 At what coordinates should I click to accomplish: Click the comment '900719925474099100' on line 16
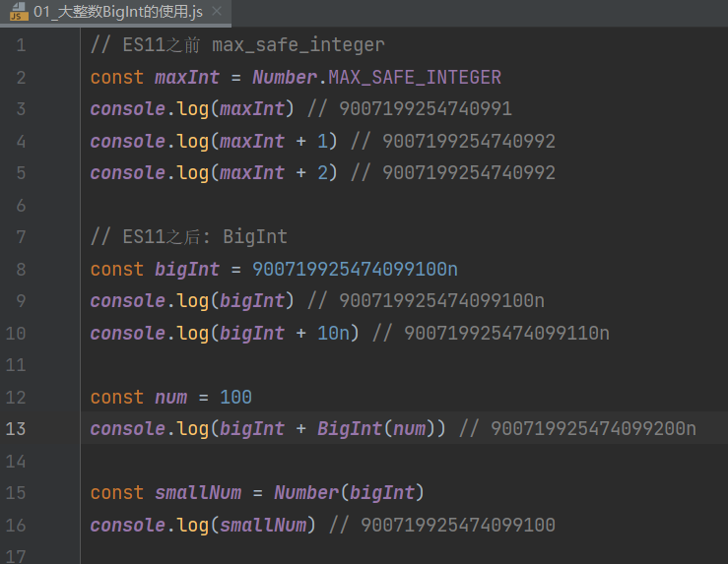[x=458, y=525]
